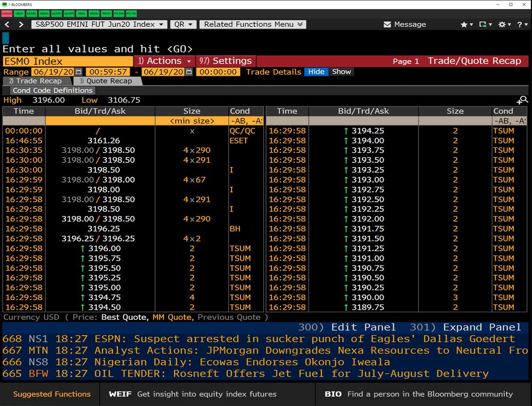Open the export window icon menu

click(485, 24)
